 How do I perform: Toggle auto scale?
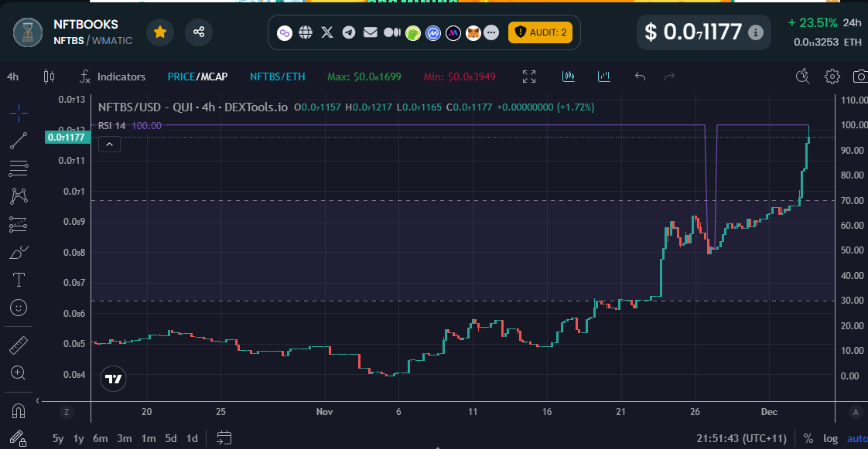click(x=857, y=438)
